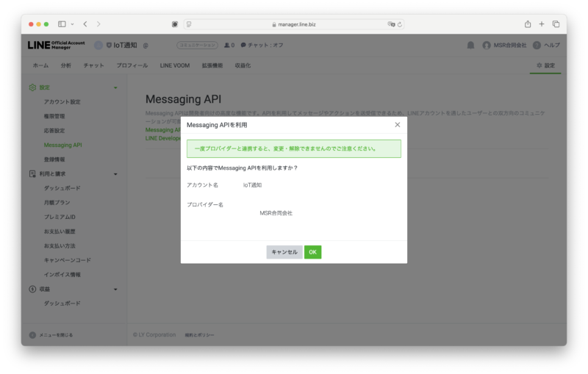This screenshot has width=588, height=374.
Task: Show the tab overview icon
Action: (556, 24)
